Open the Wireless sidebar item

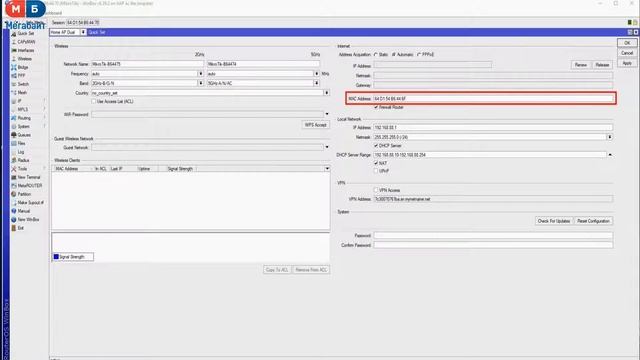click(x=25, y=59)
